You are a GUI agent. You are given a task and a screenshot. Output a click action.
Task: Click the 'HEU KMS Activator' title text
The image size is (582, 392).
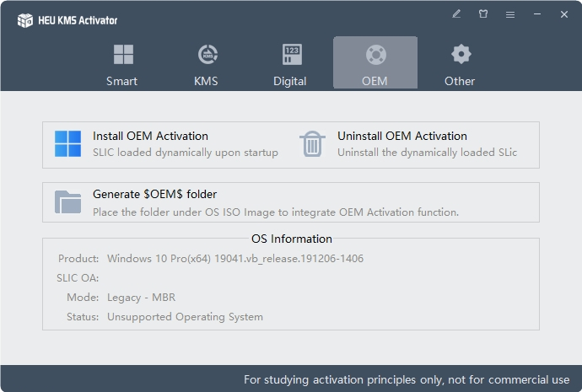tap(78, 20)
